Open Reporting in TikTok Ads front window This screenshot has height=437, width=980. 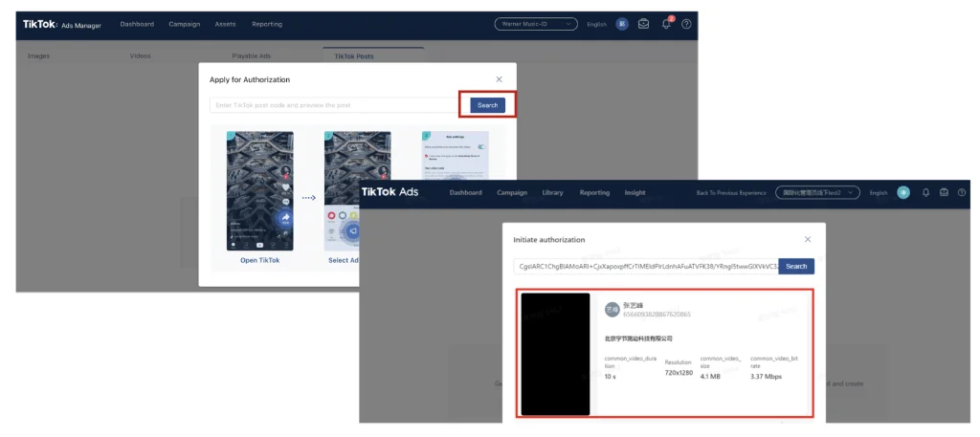pyautogui.click(x=594, y=193)
